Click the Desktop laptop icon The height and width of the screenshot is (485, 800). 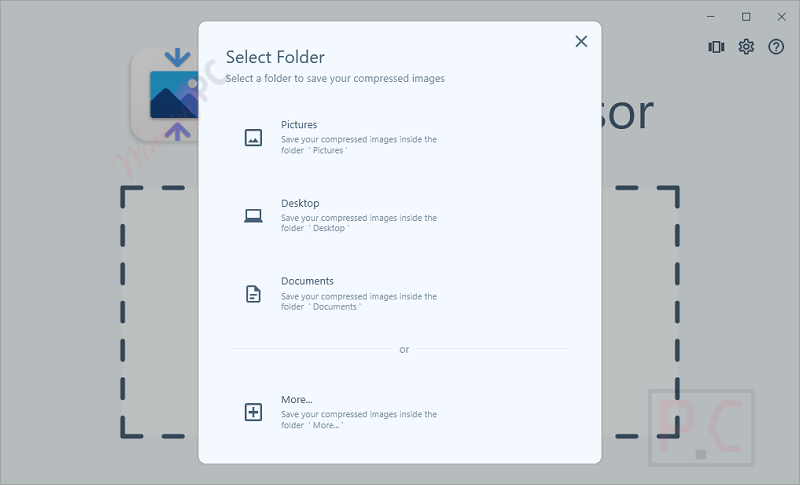click(254, 216)
